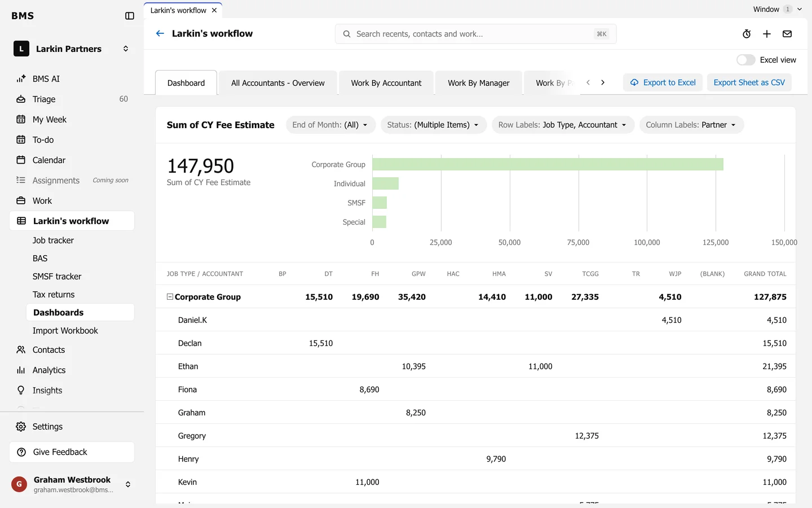This screenshot has width=812, height=508.
Task: Go to My Week
Action: pos(72,119)
